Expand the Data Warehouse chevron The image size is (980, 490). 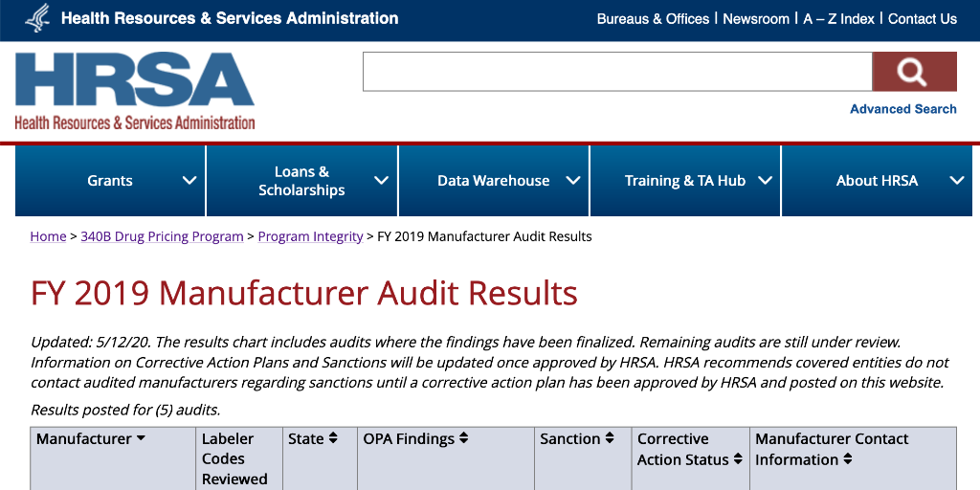[x=573, y=181]
